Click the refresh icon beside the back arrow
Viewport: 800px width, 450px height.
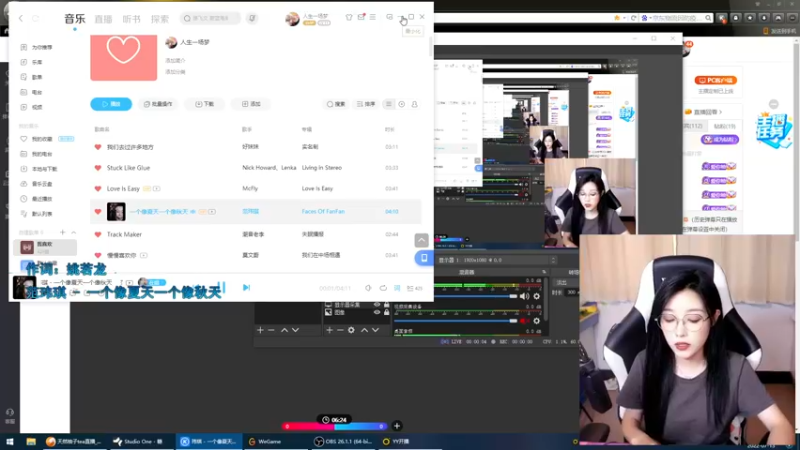tap(36, 18)
